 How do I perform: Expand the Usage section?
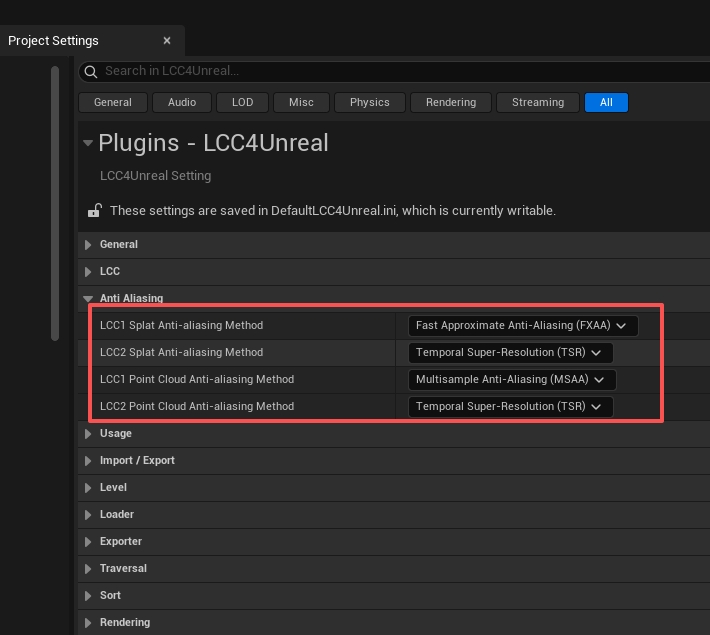(x=88, y=433)
